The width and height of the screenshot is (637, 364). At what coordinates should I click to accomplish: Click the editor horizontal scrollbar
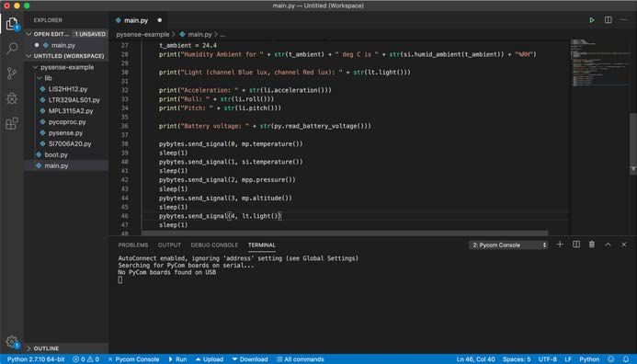[345, 233]
